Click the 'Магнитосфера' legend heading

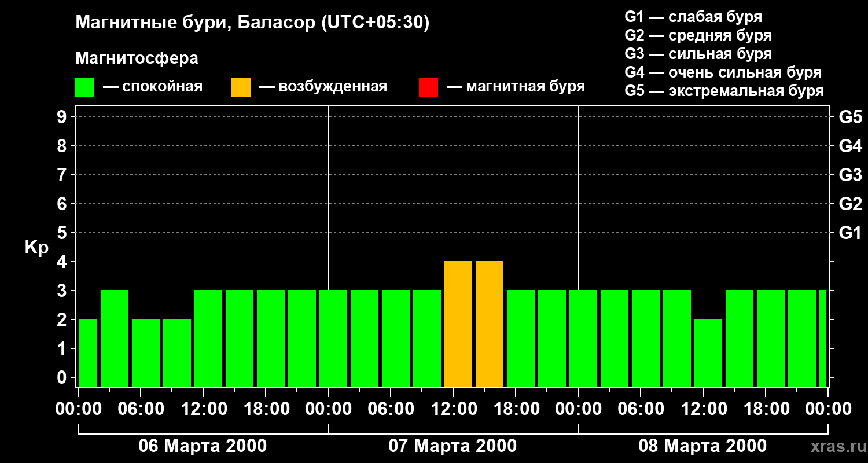coord(137,58)
